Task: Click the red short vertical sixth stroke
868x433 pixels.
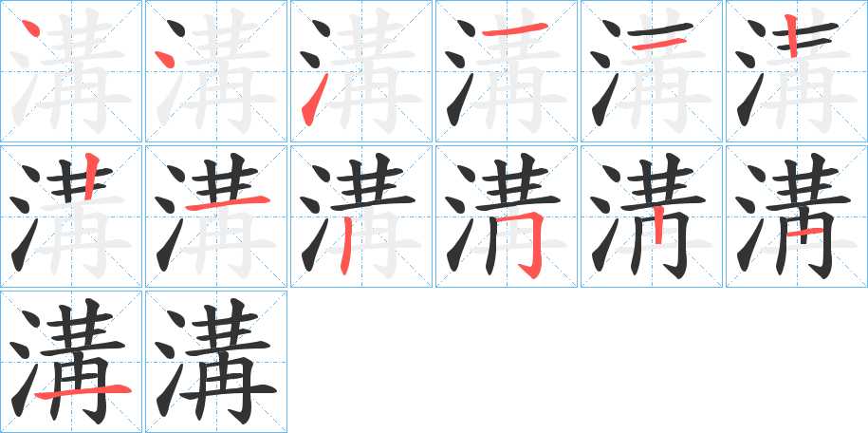Action: coord(792,36)
